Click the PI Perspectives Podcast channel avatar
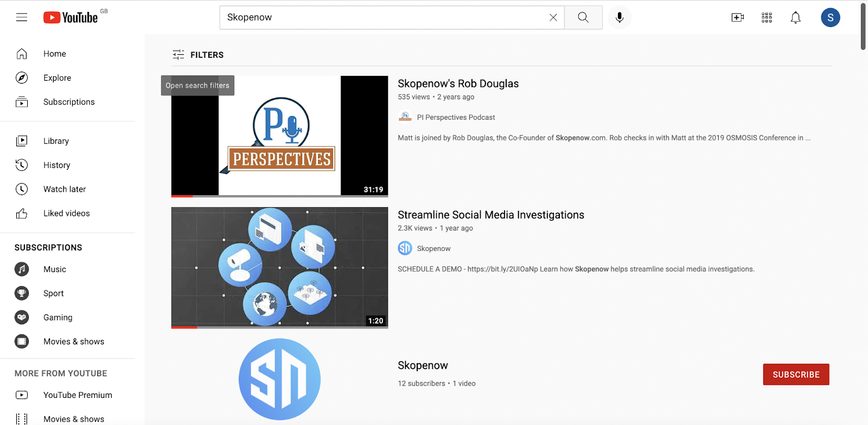The image size is (868, 425). 405,117
